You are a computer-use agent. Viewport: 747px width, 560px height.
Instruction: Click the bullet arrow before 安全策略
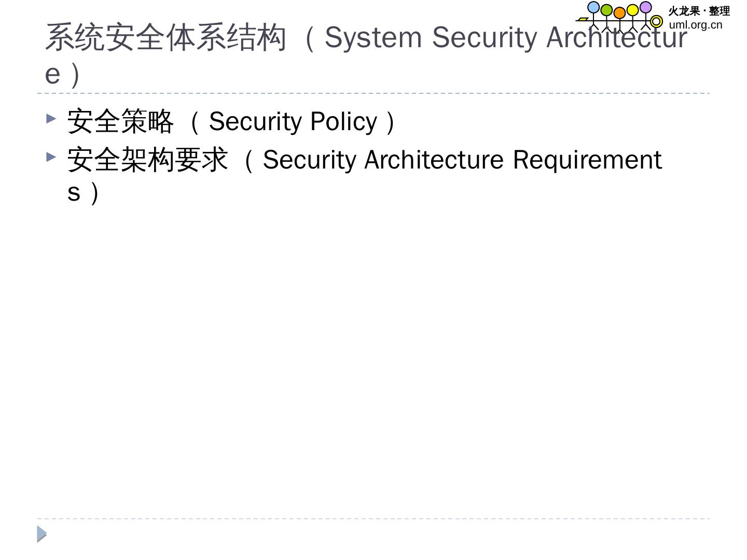51,119
